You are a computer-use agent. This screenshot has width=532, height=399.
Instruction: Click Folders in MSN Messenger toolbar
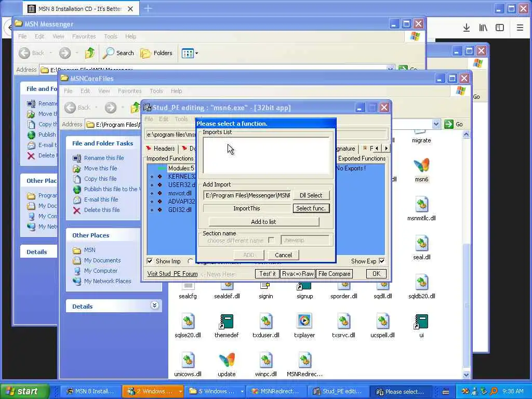156,53
